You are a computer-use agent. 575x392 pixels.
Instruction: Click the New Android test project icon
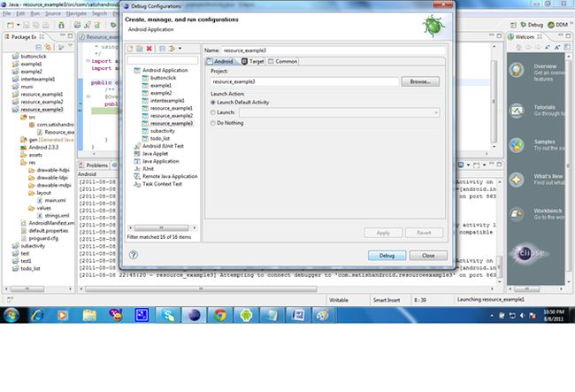tap(88, 25)
